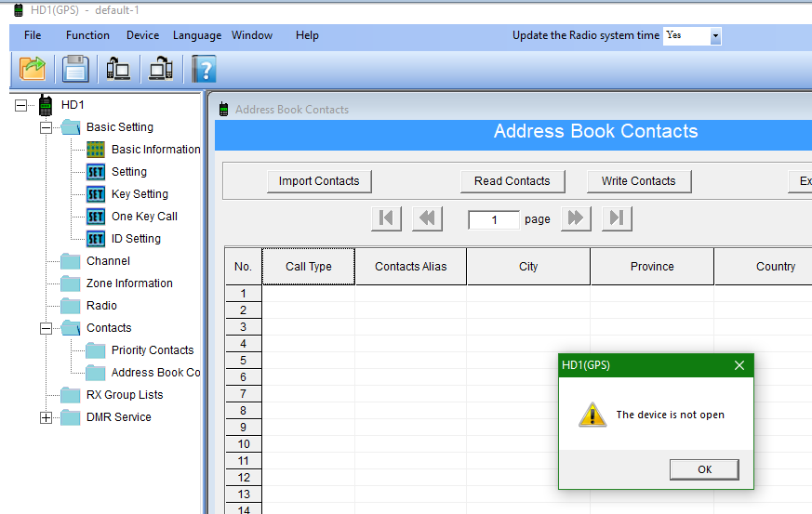Viewport: 812px width, 514px height.
Task: Go to the previous contacts page
Action: pos(427,218)
